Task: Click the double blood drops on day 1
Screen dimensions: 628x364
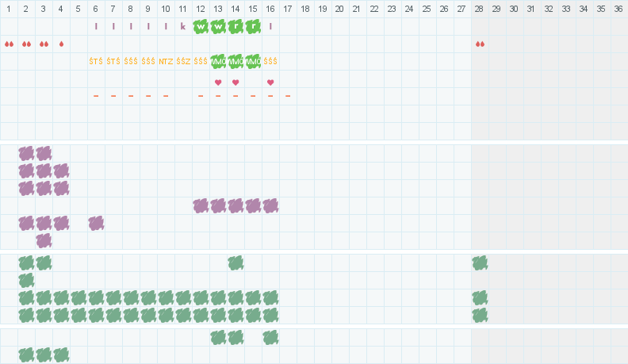Action: click(9, 44)
